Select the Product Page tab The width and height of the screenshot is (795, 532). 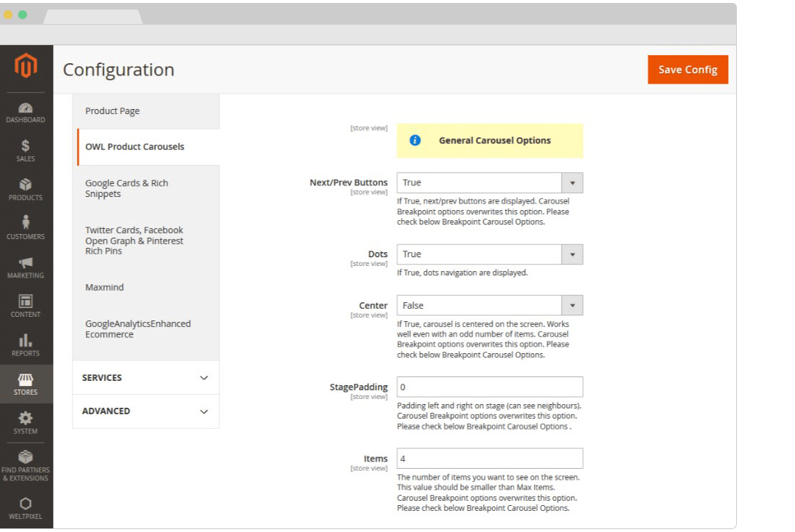click(x=145, y=111)
